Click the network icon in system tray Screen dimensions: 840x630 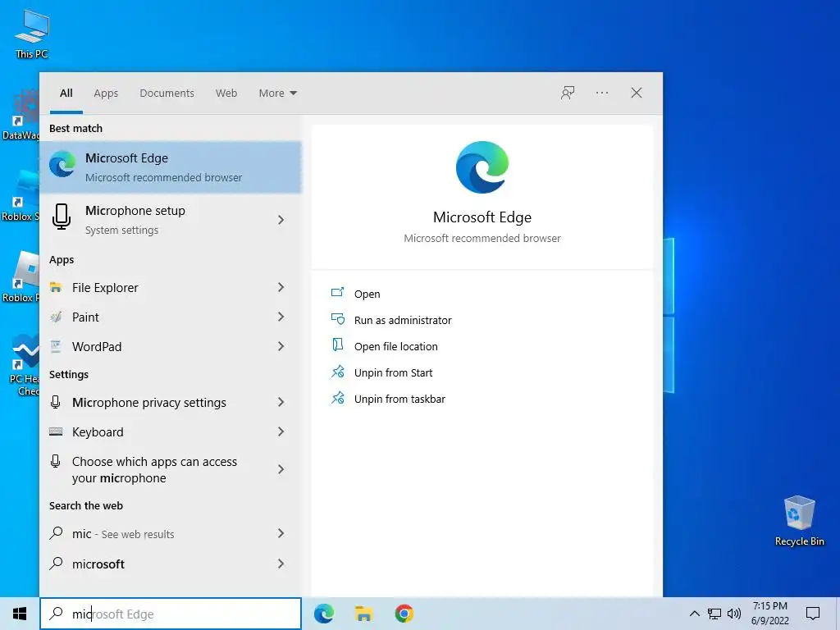click(x=714, y=614)
